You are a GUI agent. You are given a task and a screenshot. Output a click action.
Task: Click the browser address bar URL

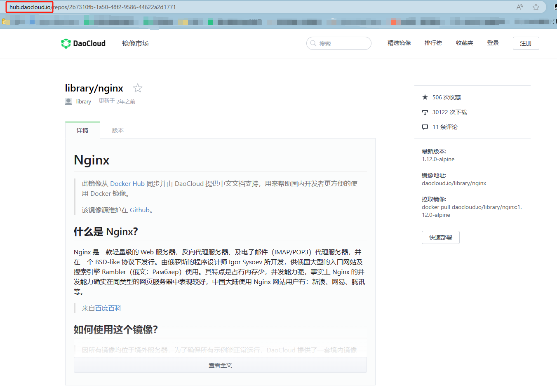click(x=92, y=7)
